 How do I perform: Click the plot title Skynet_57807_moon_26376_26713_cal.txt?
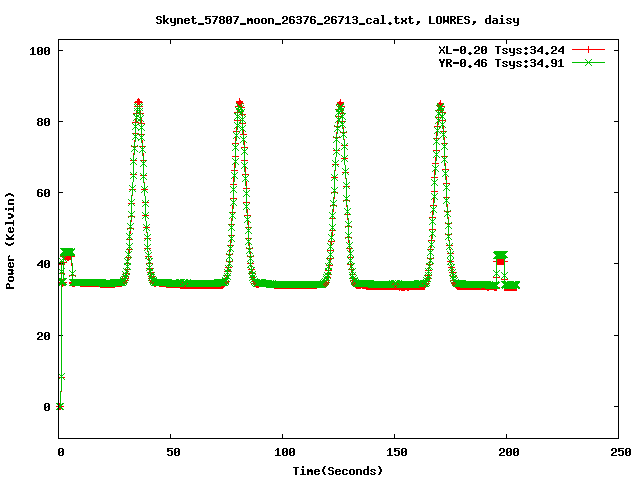click(x=288, y=20)
